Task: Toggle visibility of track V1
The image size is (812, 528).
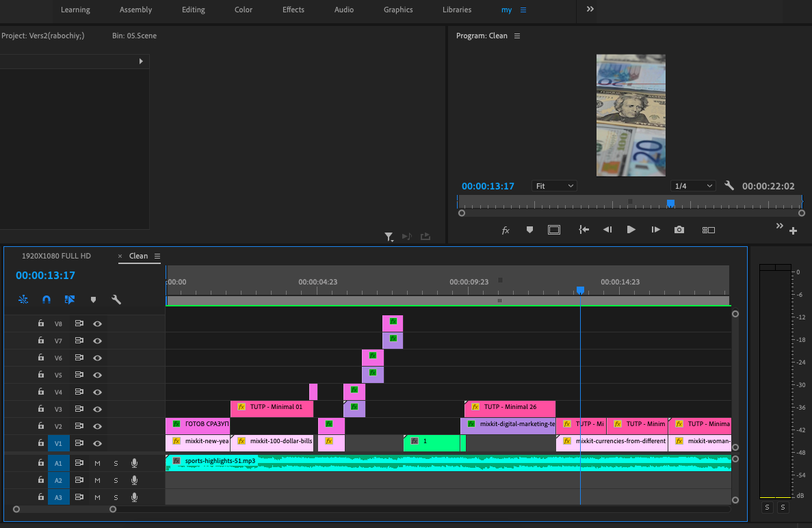Action: pyautogui.click(x=97, y=443)
